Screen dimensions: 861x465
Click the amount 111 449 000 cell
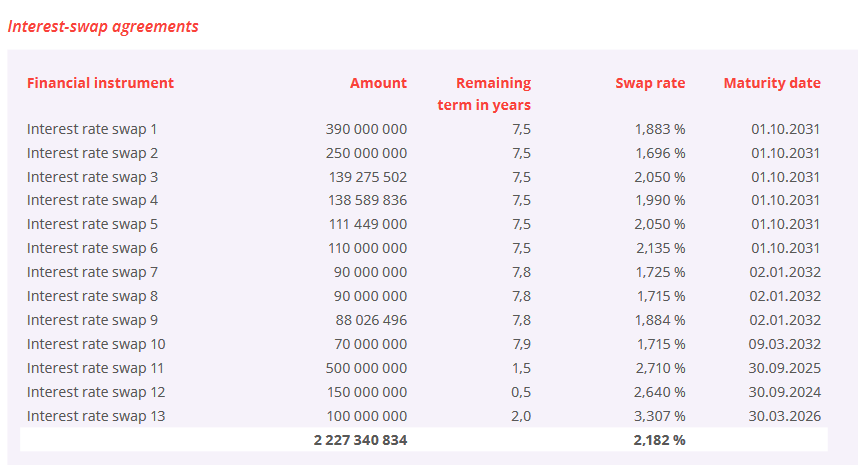click(368, 225)
